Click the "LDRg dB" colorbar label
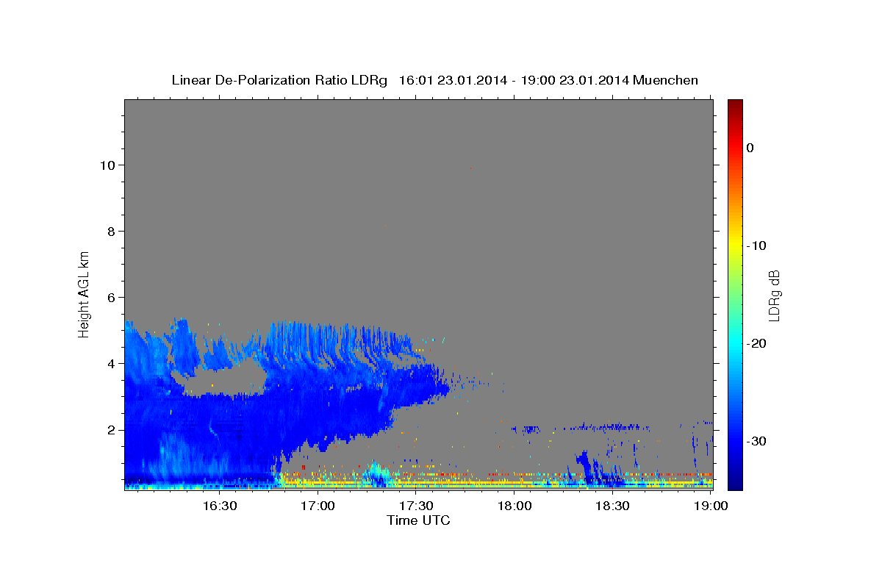 (x=773, y=295)
